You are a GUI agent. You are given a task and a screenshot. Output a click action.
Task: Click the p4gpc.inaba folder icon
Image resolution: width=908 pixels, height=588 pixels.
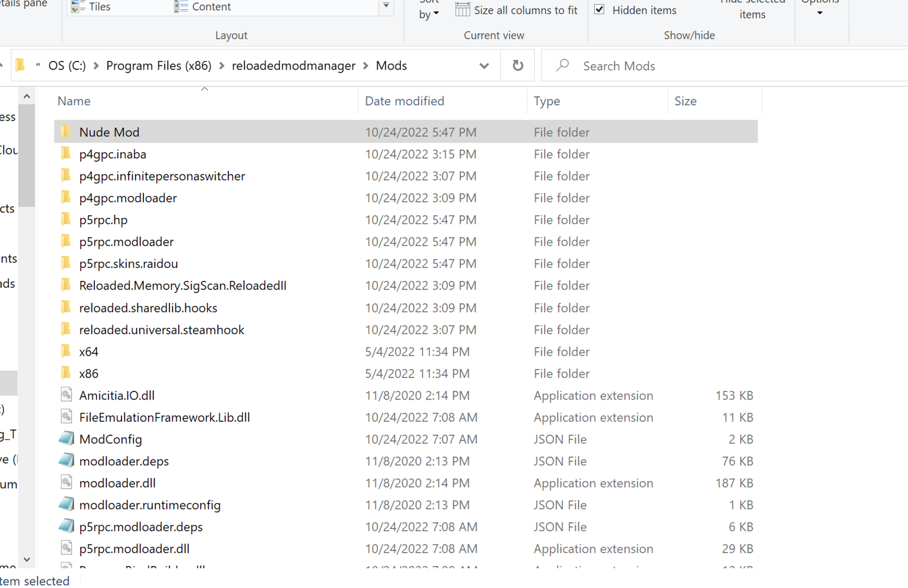[x=66, y=154]
